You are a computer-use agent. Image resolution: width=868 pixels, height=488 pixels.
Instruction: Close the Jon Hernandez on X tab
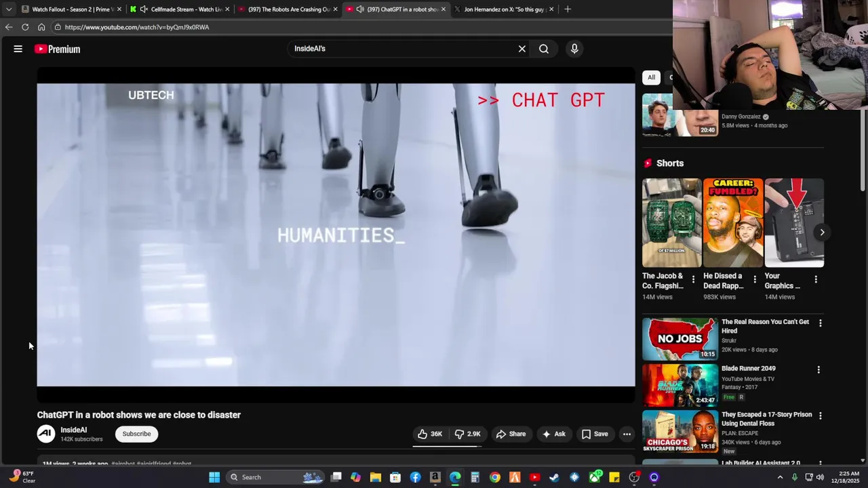551,9
